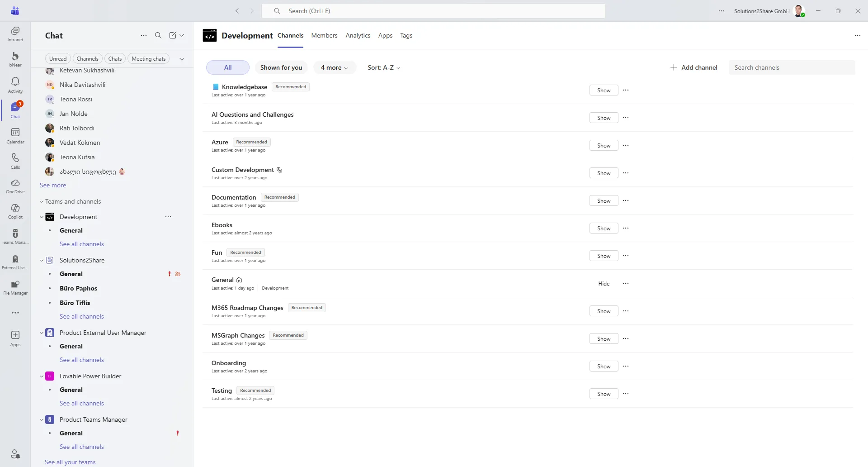Image resolution: width=868 pixels, height=467 pixels.
Task: Open more options for Development team in list
Action: (x=168, y=217)
